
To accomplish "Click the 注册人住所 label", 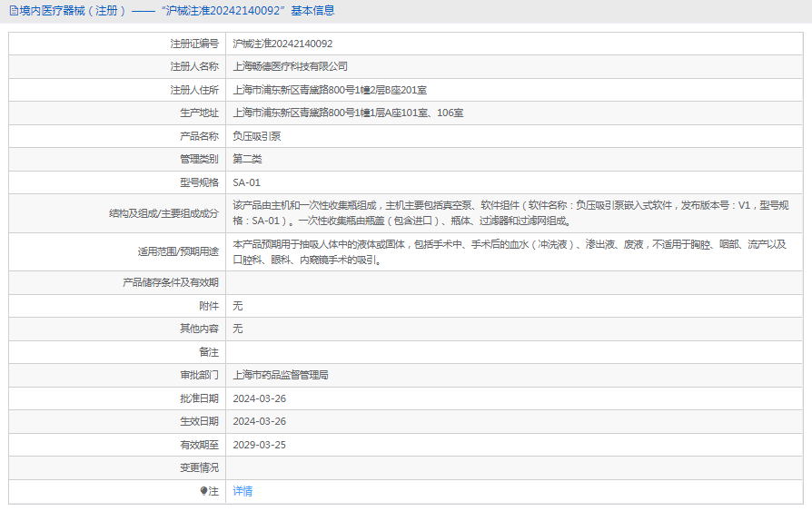I will pyautogui.click(x=194, y=90).
